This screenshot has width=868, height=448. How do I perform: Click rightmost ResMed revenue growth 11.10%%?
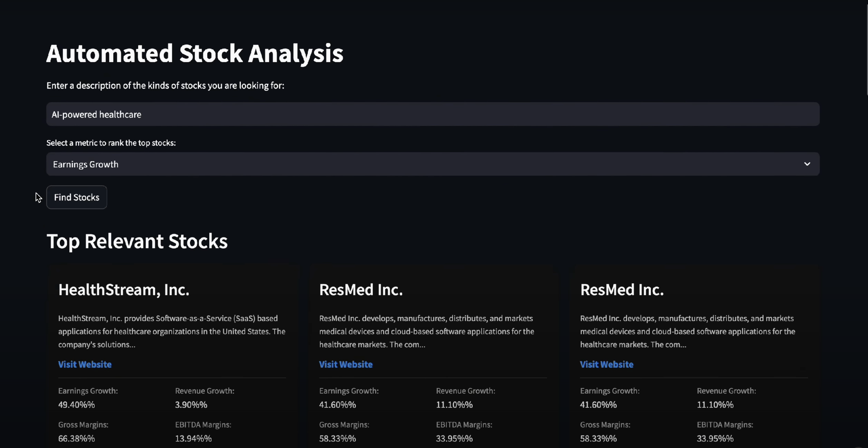pyautogui.click(x=715, y=405)
